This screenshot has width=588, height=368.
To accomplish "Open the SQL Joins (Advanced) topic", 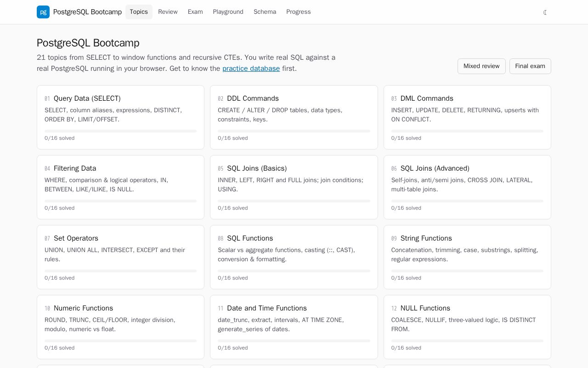I will [467, 187].
